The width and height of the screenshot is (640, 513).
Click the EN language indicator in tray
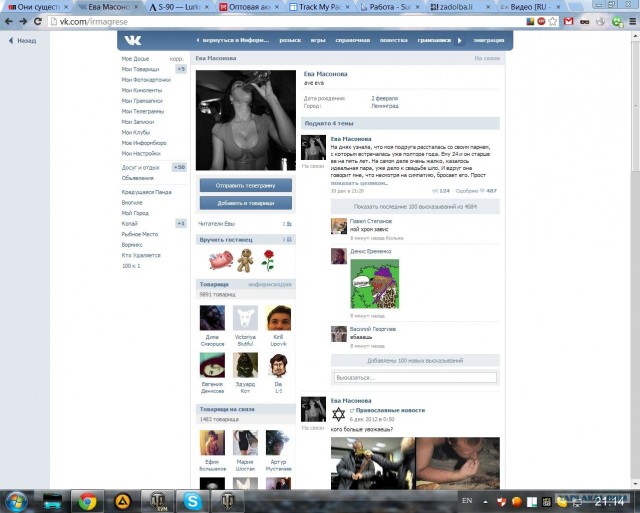tap(466, 499)
